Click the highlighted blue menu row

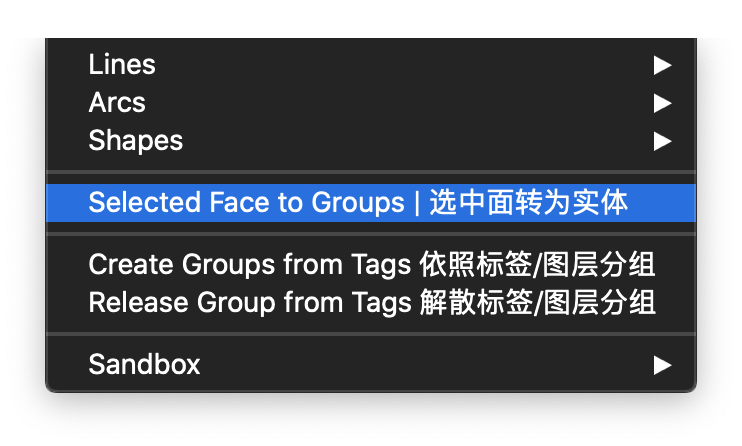click(371, 203)
